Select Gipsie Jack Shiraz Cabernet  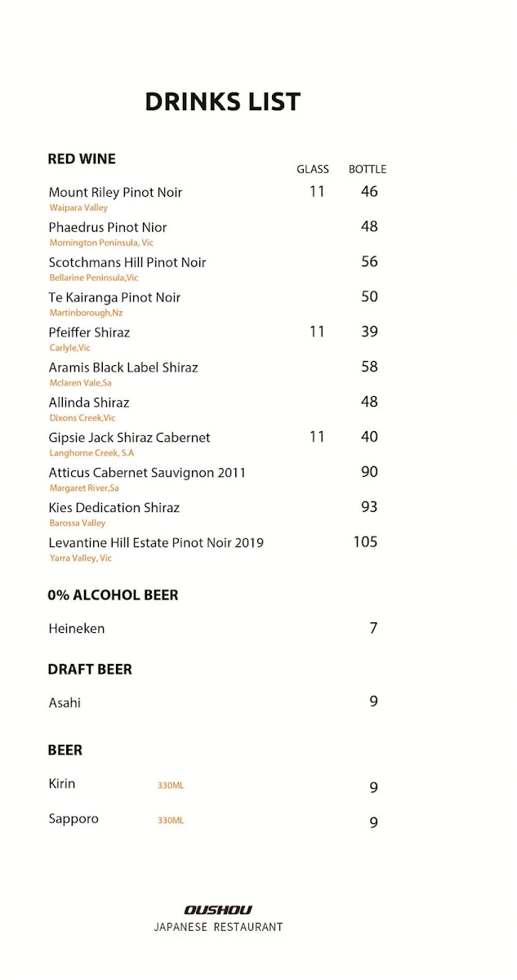point(129,438)
